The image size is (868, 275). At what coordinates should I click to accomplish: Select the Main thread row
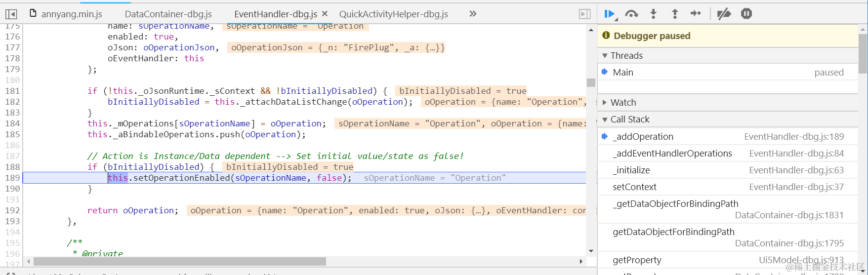pos(727,72)
